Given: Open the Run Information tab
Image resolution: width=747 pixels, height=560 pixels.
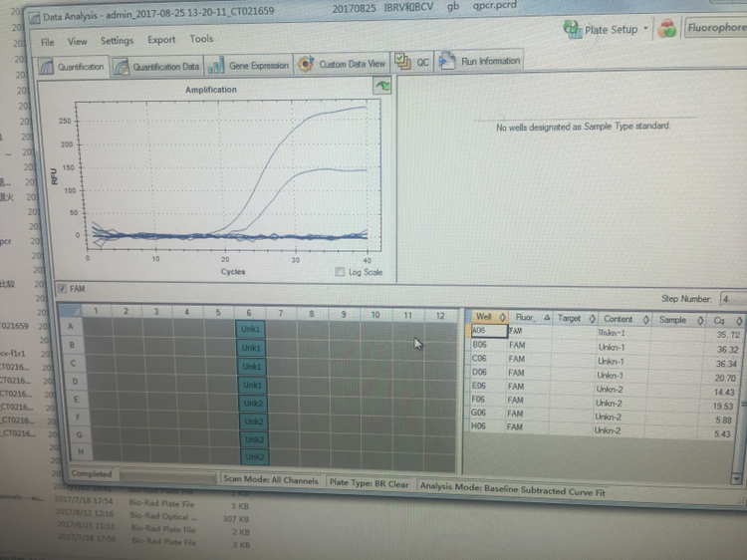Looking at the screenshot, I should click(x=479, y=61).
